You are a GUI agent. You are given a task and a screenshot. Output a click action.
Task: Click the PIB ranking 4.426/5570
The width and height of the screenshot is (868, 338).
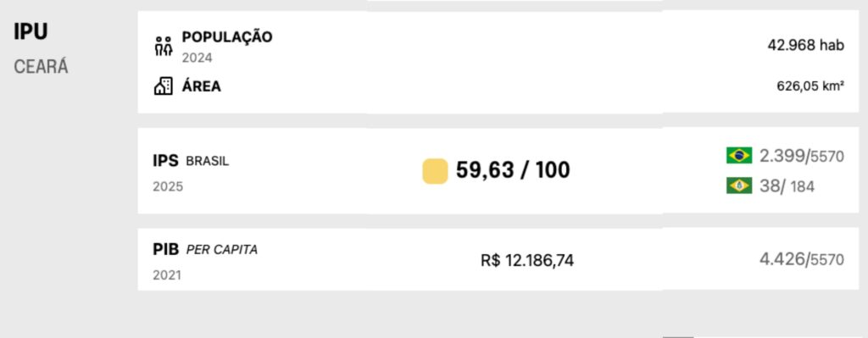tap(802, 259)
